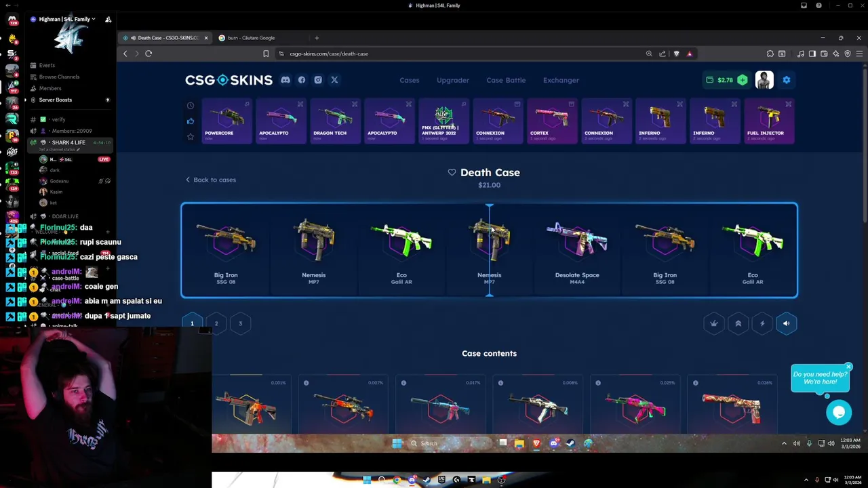Go to Cases page
This screenshot has height=488, width=868.
tap(410, 80)
